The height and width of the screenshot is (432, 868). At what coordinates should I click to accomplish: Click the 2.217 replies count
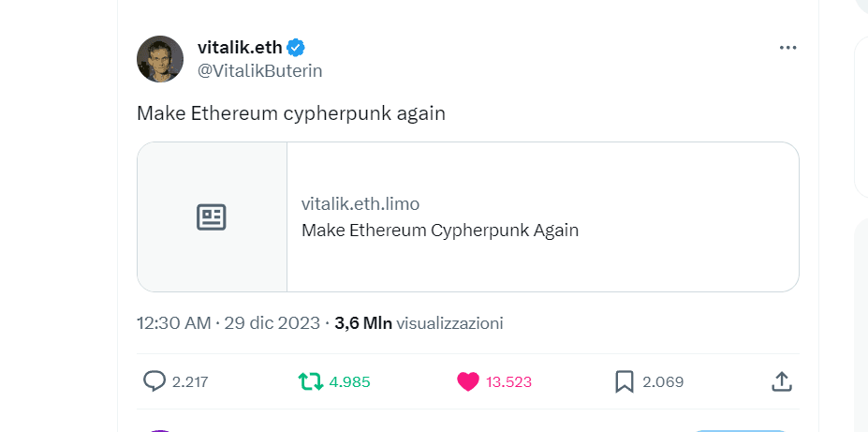[x=190, y=381]
